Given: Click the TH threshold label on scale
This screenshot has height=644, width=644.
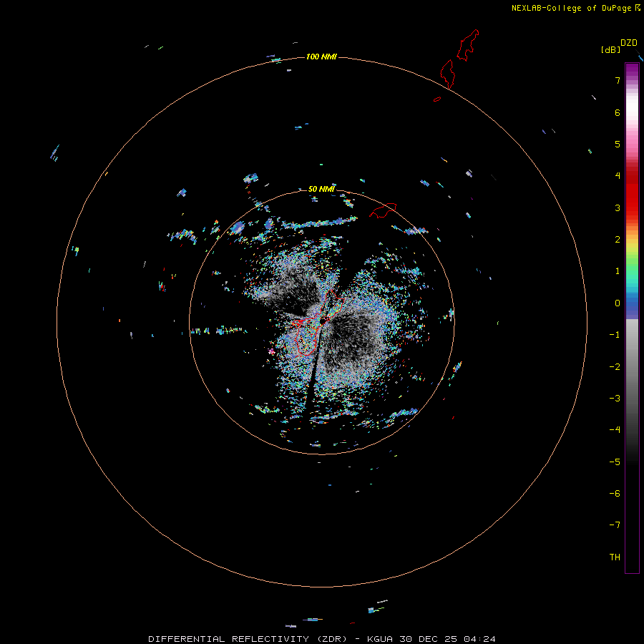Looking at the screenshot, I should 615,557.
